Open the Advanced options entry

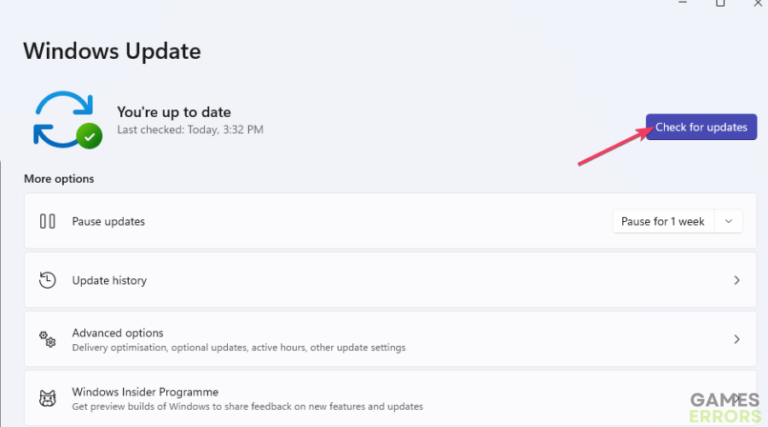(117, 333)
